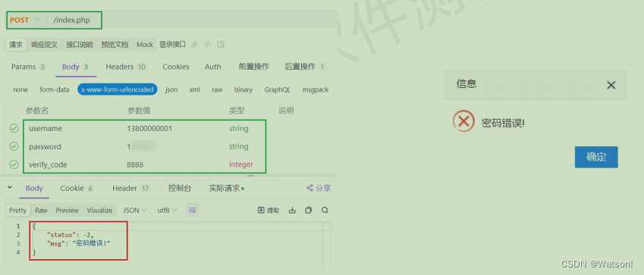Toggle the verify_code parameter checkbox
This screenshot has width=644, height=275.
click(x=14, y=164)
